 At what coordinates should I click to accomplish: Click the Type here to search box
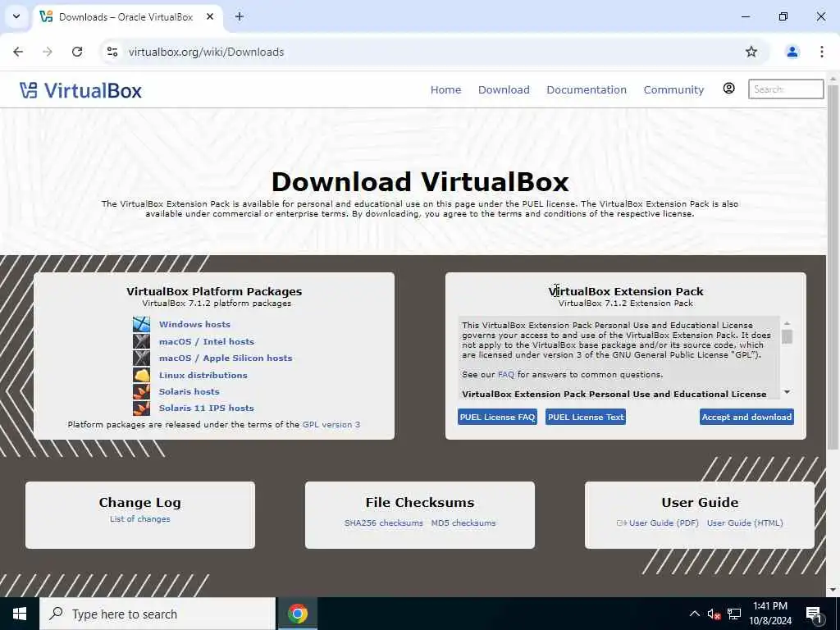[157, 614]
